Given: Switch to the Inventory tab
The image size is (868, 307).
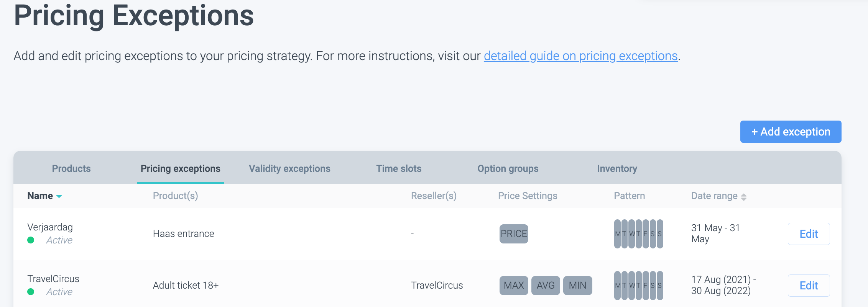Looking at the screenshot, I should (x=617, y=168).
